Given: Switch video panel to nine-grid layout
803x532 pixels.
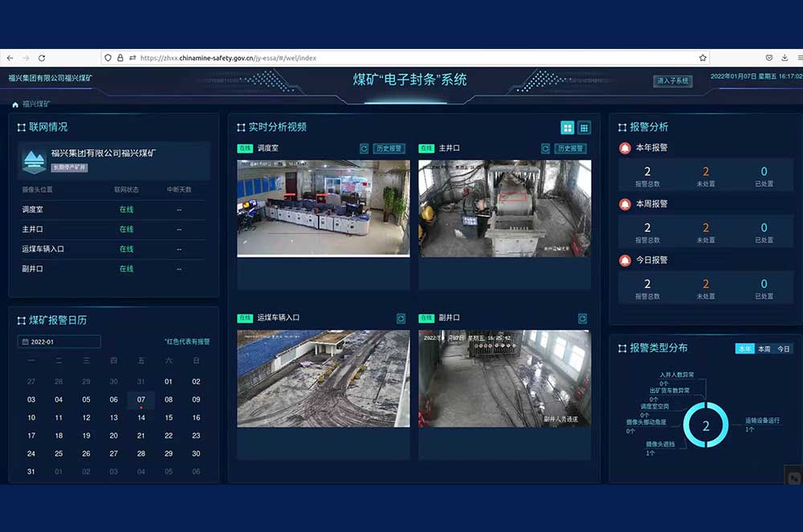Looking at the screenshot, I should pyautogui.click(x=584, y=128).
